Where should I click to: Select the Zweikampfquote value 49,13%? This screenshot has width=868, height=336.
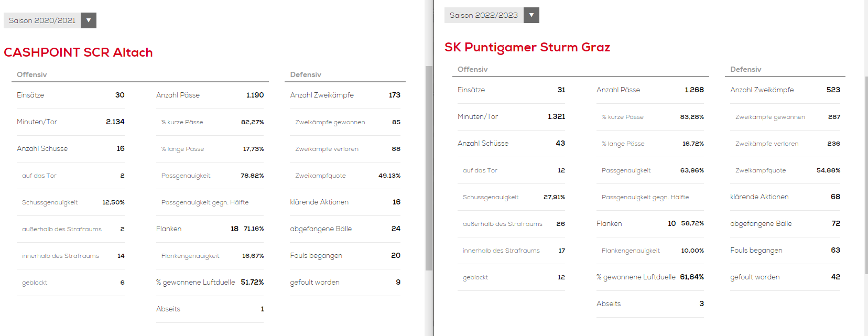(x=389, y=176)
